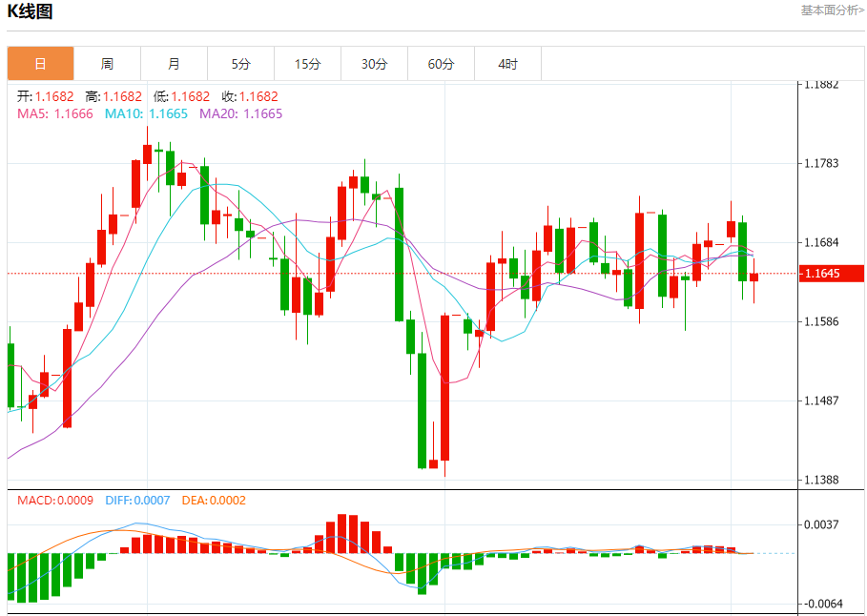This screenshot has width=867, height=616.
Task: Open the 60分 chart tab
Action: 442,64
